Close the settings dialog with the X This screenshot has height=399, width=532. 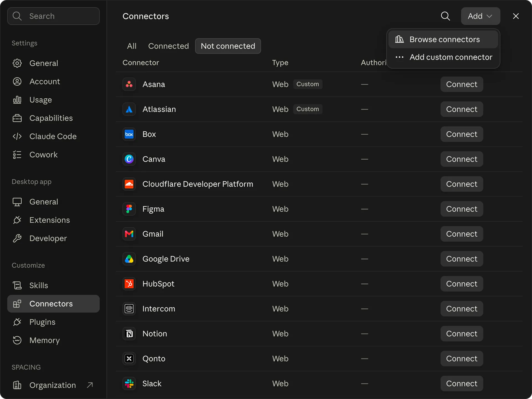pyautogui.click(x=516, y=16)
